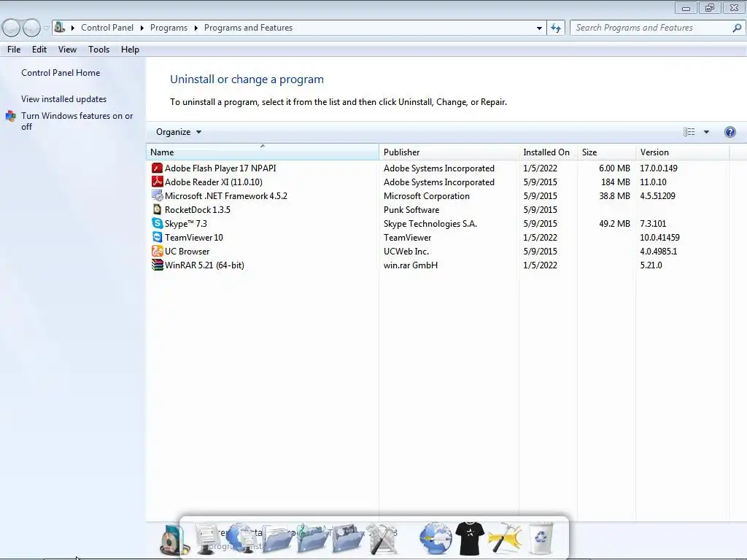
Task: Select the UCWeb Inc. publisher cell
Action: [x=406, y=251]
